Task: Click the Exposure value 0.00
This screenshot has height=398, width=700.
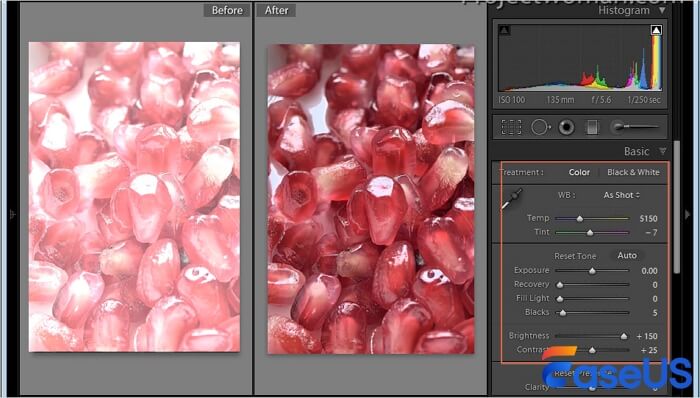Action: [x=649, y=271]
